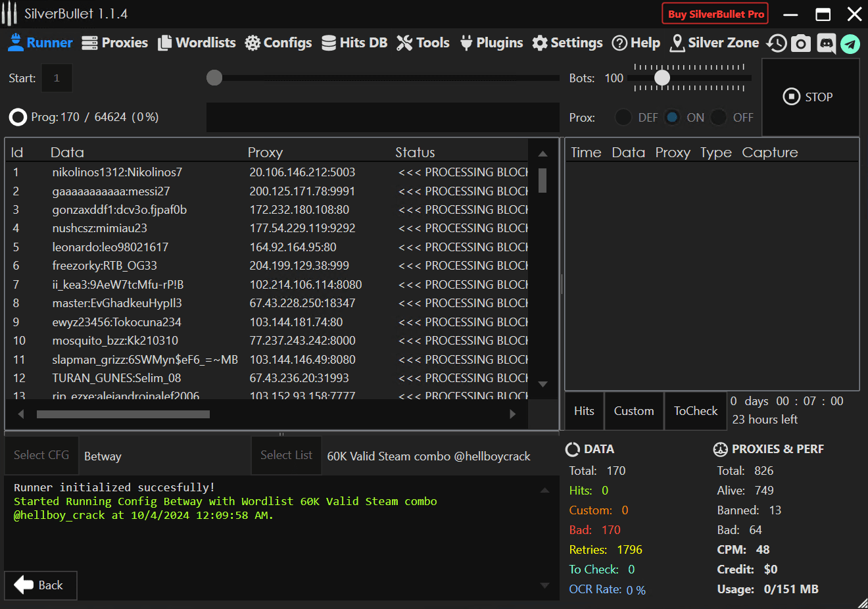868x609 pixels.
Task: Open the Configs gear section
Action: [x=278, y=43]
